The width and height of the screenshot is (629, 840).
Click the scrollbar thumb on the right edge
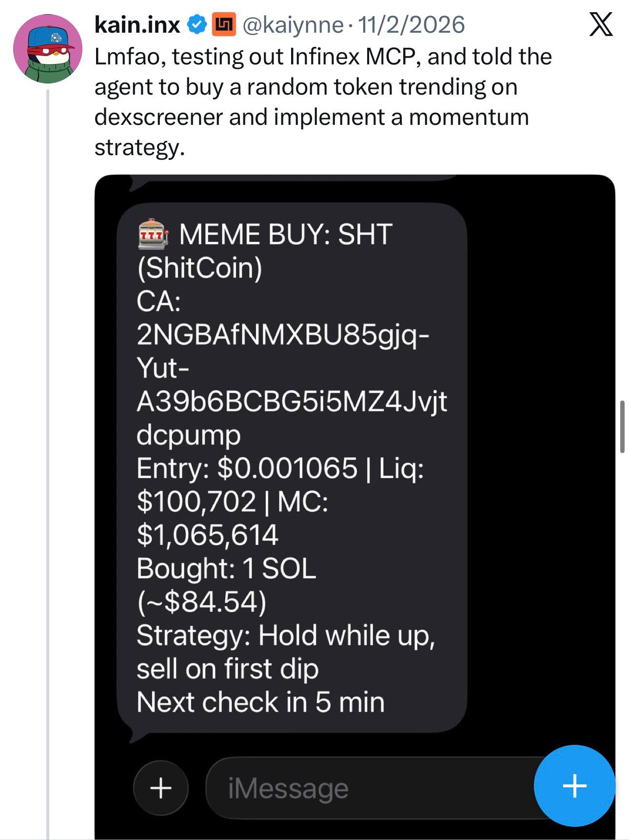(x=622, y=427)
